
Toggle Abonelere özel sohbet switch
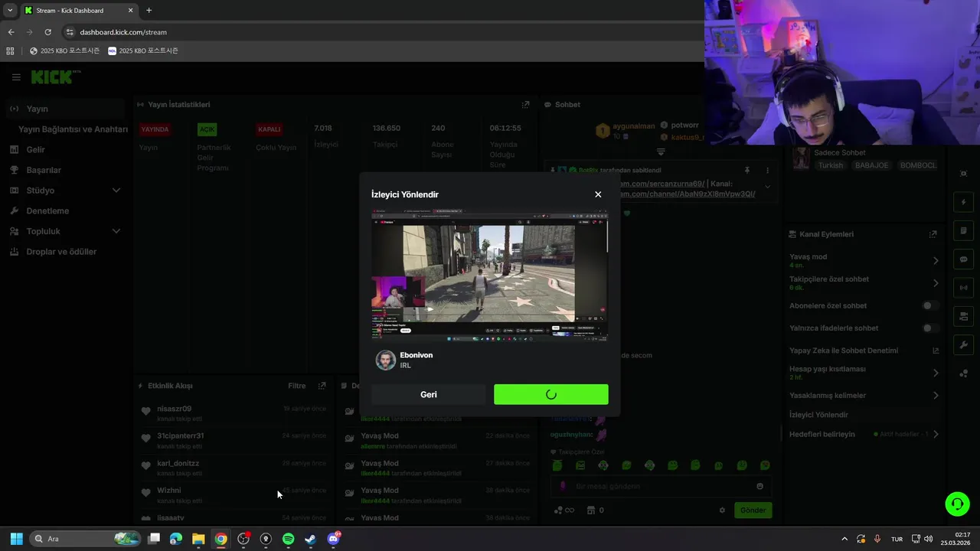point(929,305)
